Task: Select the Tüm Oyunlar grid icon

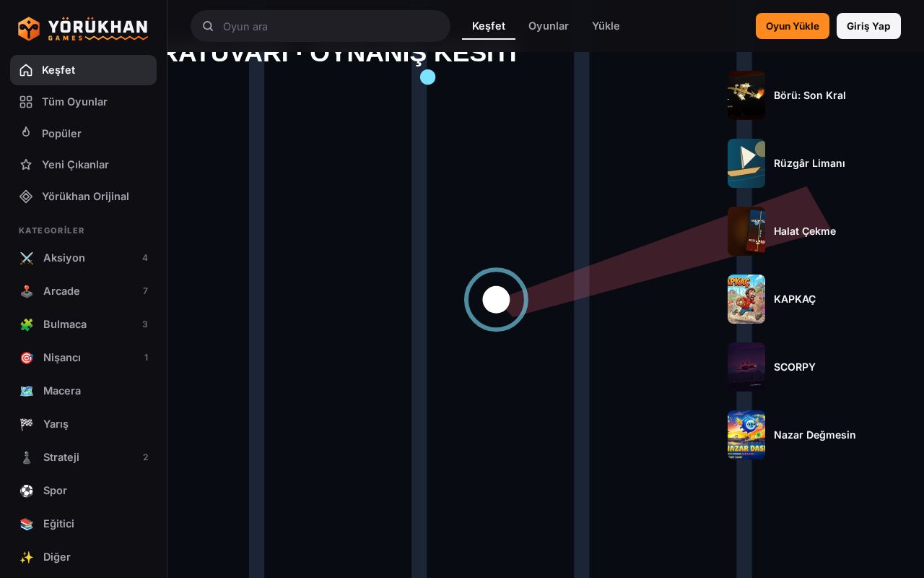Action: pos(26,102)
